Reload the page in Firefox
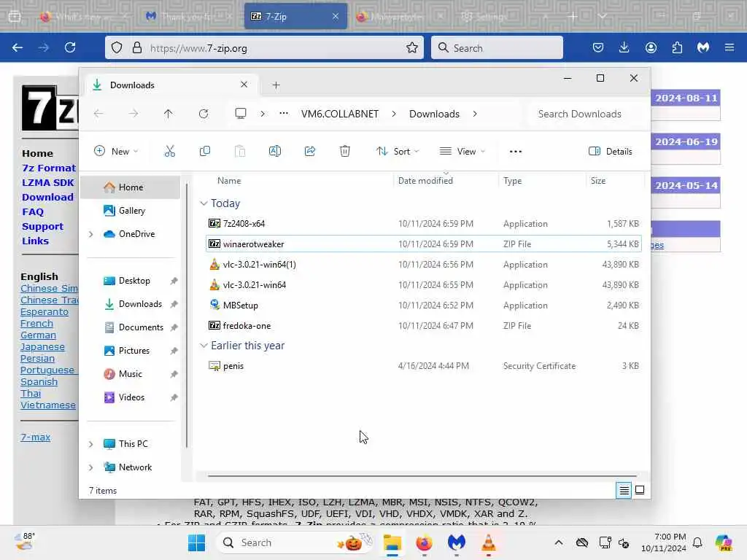The width and height of the screenshot is (747, 560). pyautogui.click(x=70, y=47)
